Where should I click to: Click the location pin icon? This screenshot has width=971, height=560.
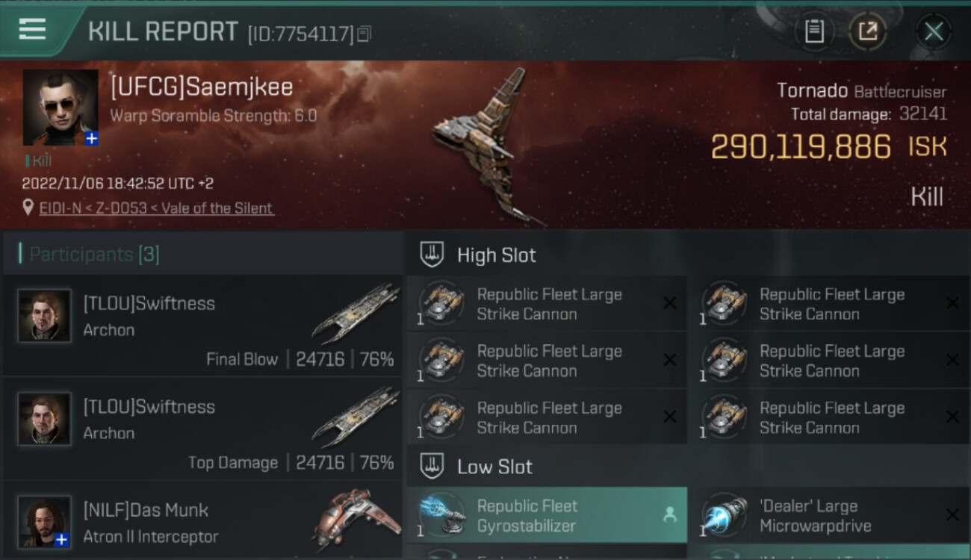(x=28, y=208)
